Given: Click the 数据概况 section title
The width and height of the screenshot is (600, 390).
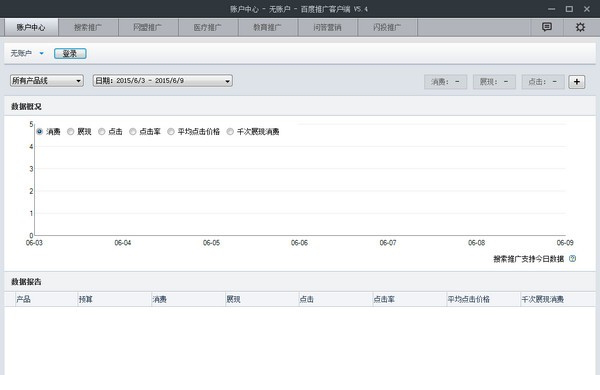Looking at the screenshot, I should [x=26, y=106].
